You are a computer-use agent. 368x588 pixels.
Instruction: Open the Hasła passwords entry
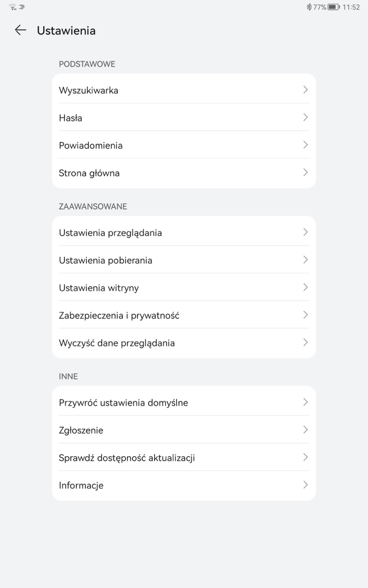pos(184,117)
